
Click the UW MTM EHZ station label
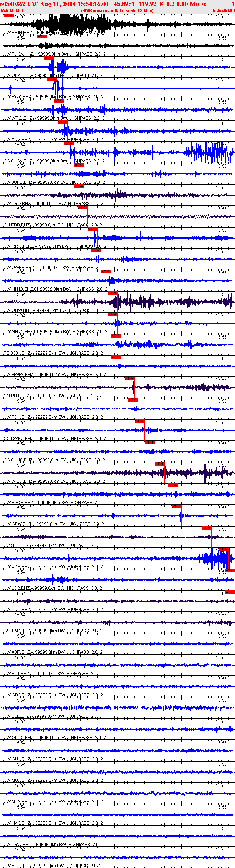(53, 802)
